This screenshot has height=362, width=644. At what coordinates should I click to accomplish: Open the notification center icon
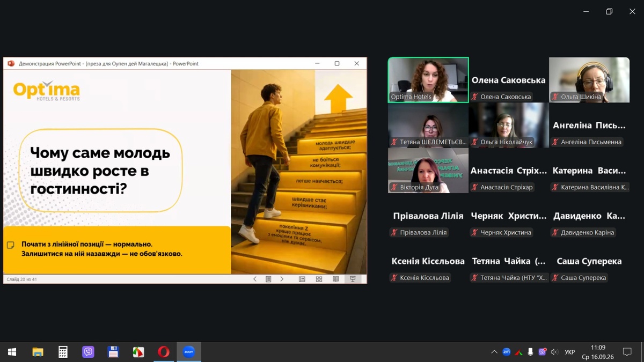[627, 352]
